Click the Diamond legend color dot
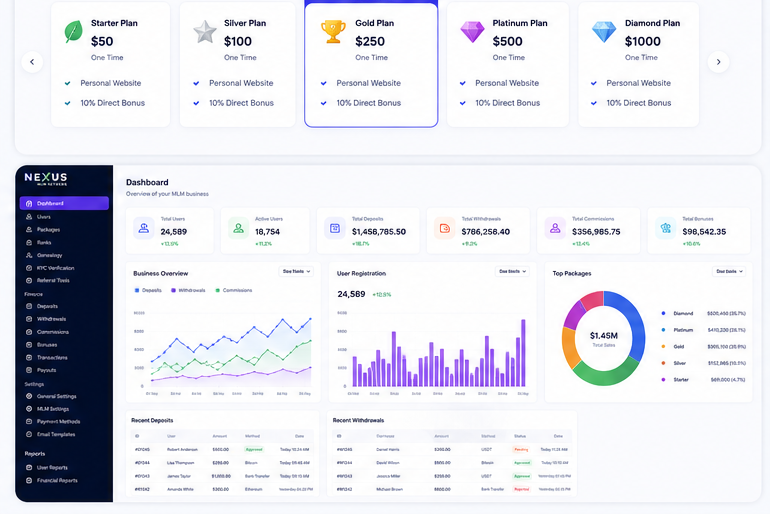770x514 pixels. 663,313
